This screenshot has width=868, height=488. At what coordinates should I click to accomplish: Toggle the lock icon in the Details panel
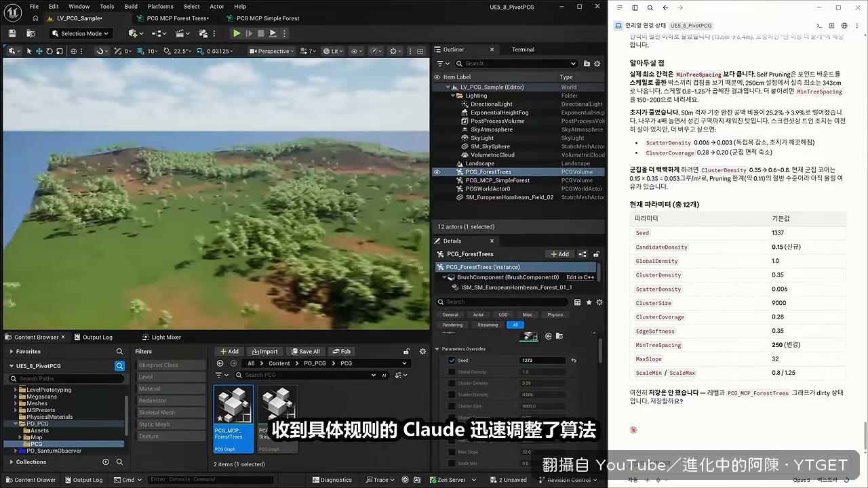(x=596, y=254)
